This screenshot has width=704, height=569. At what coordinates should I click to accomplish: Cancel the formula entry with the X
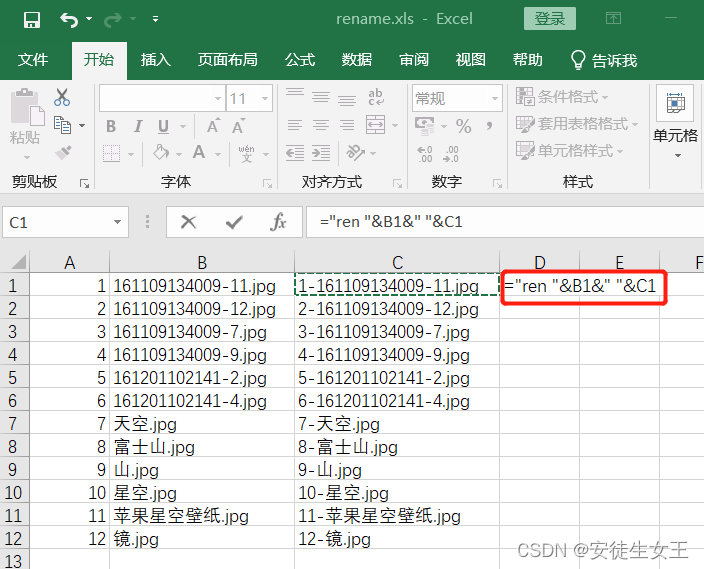pyautogui.click(x=189, y=222)
